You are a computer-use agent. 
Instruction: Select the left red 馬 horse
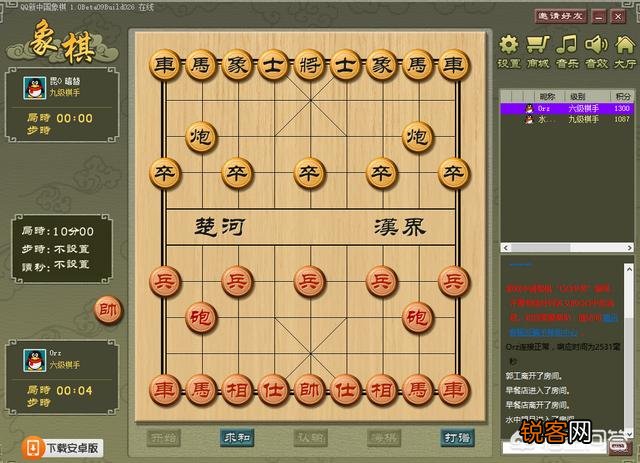201,390
